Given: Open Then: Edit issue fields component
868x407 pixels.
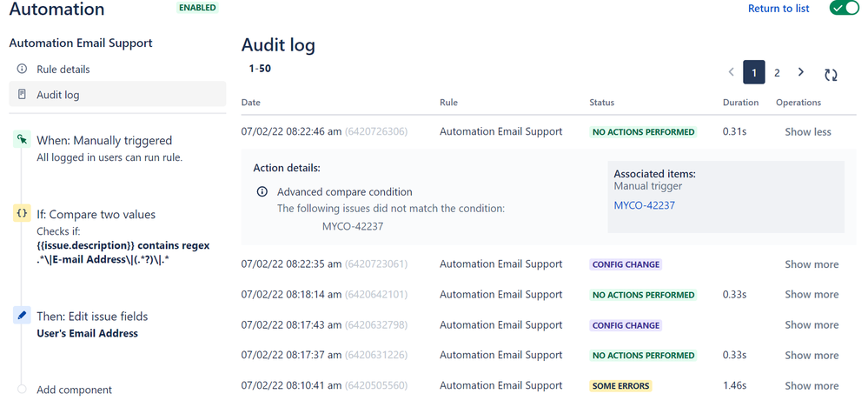Looking at the screenshot, I should pos(92,317).
